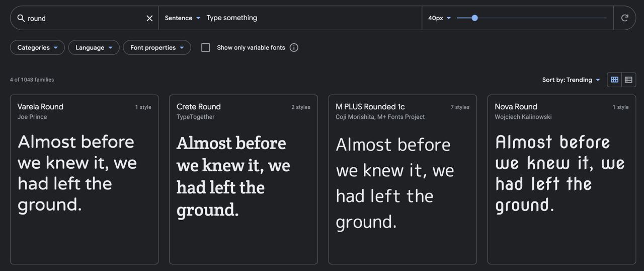Enable Show only variable fonts checkbox
This screenshot has width=644, height=271.
pos(206,47)
